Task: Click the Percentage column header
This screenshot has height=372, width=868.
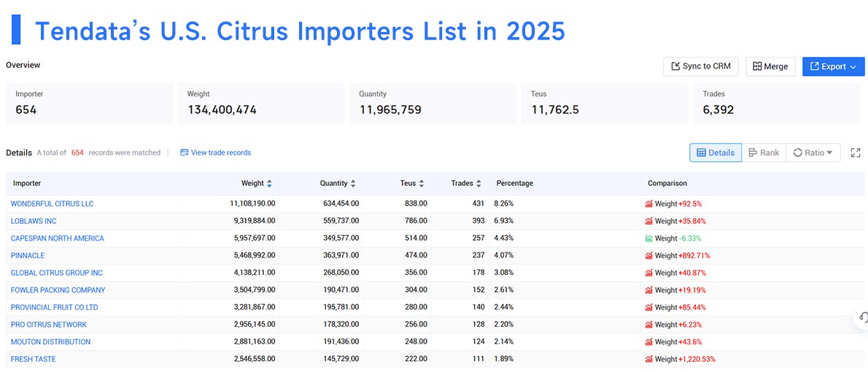Action: click(515, 183)
